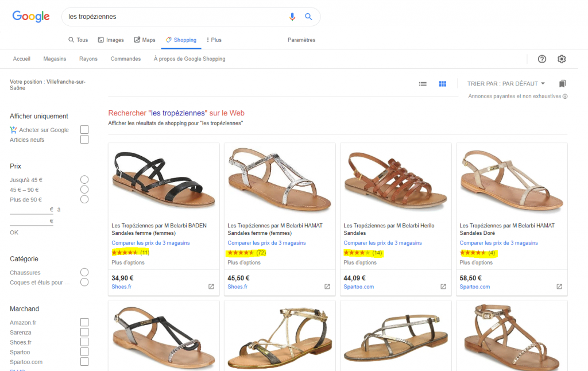
Task: Click Comparer les prix link for BADEN sandals
Action: (x=151, y=243)
